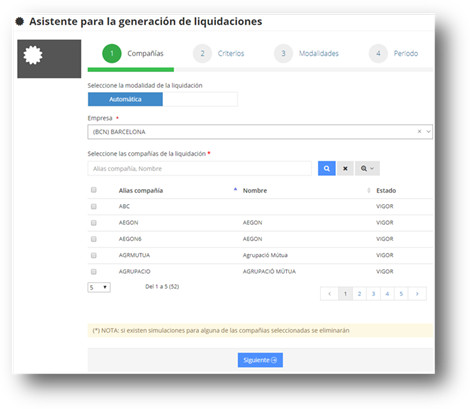Viewport: 470px width, 409px height.
Task: Switch to step 2 Criterios
Action: click(x=219, y=53)
